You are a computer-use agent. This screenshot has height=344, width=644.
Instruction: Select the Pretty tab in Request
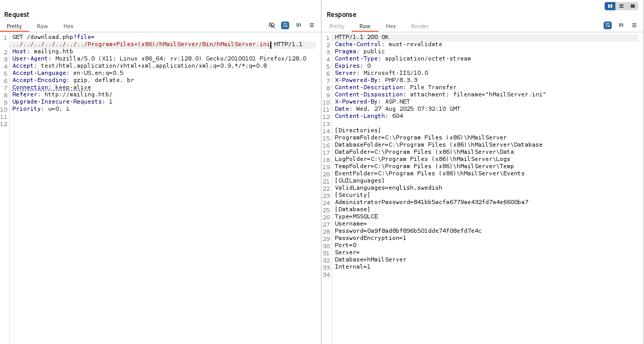point(14,26)
